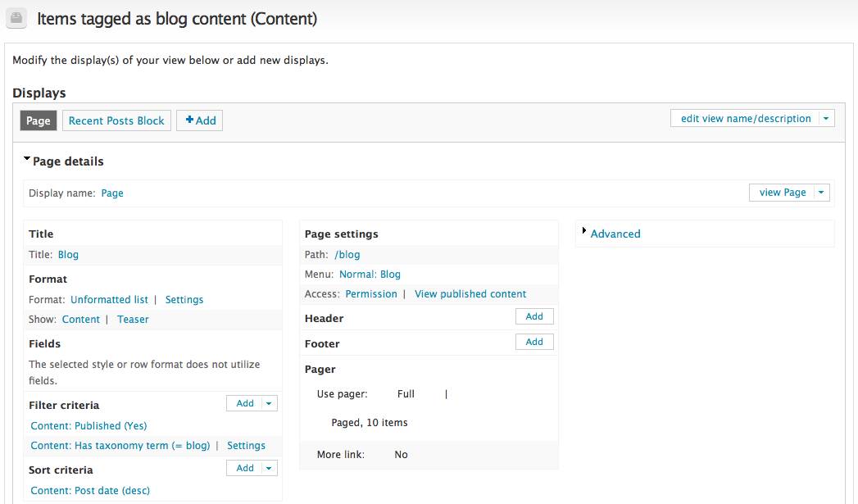The height and width of the screenshot is (504, 858).
Task: Open the /blog path setting
Action: coord(347,255)
